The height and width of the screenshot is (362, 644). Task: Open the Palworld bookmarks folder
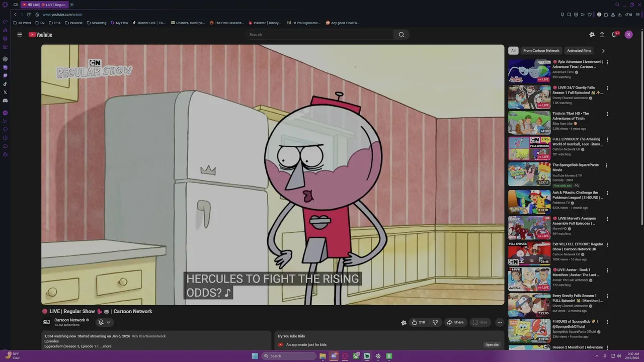click(73, 23)
